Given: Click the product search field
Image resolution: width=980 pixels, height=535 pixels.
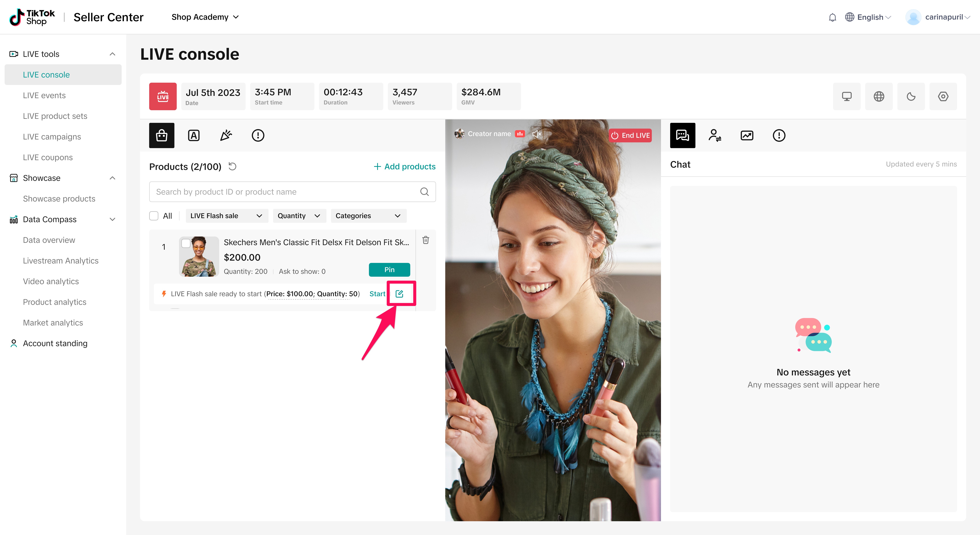Looking at the screenshot, I should [x=285, y=192].
